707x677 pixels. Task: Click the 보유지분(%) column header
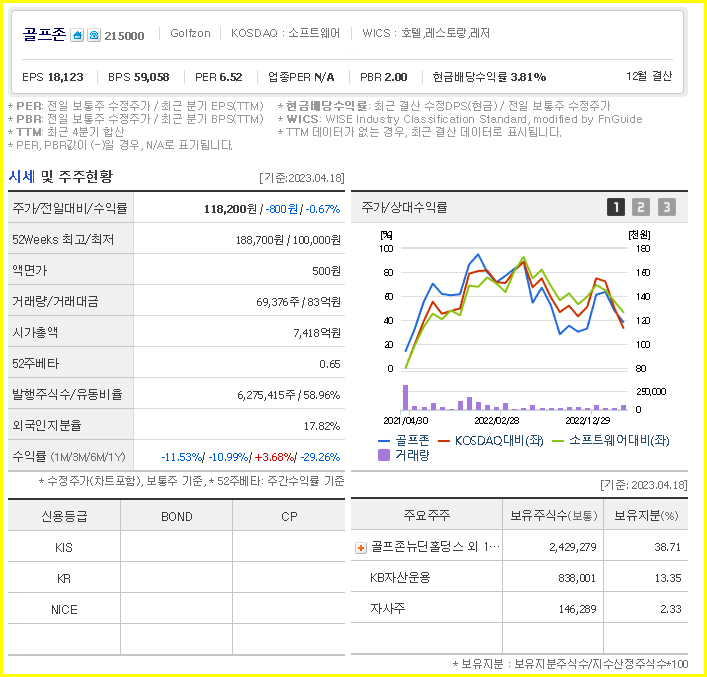point(646,515)
